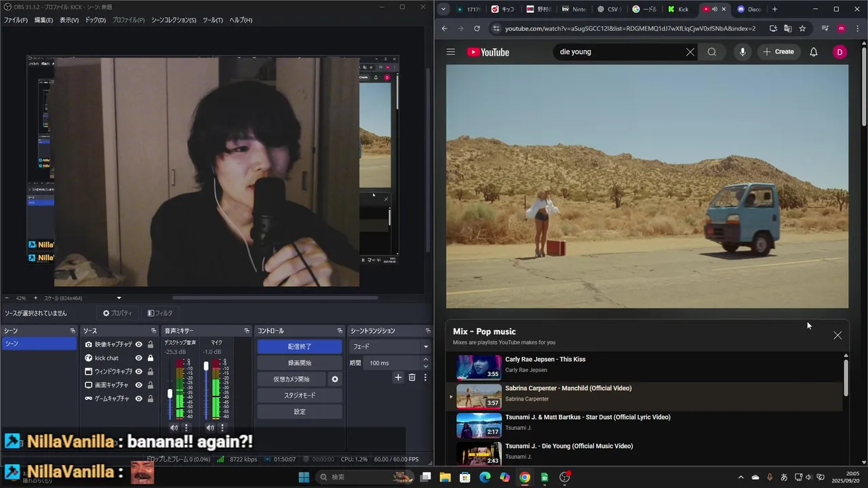This screenshot has width=868, height=488.
Task: Hide 画面キャプチャ source with eye icon
Action: [138, 385]
